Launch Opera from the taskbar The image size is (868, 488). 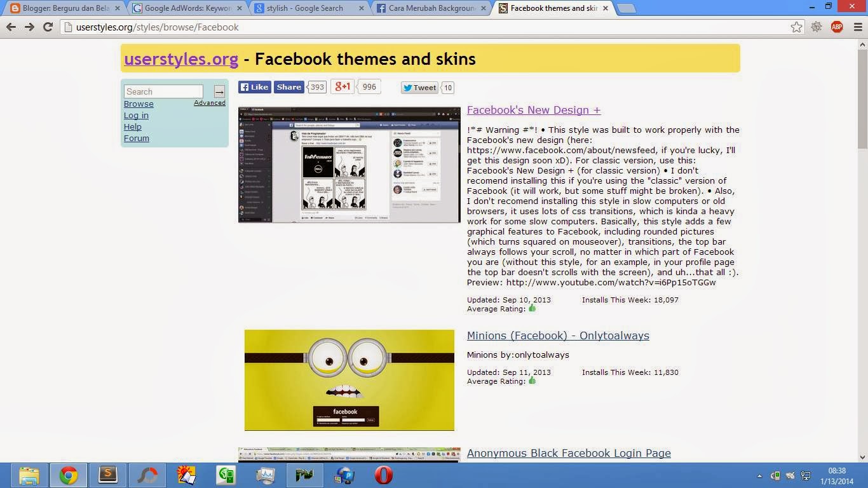click(384, 475)
